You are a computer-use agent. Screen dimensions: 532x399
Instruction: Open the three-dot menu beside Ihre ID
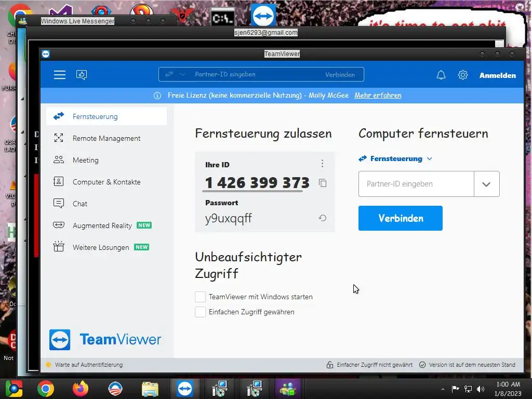[x=322, y=164]
